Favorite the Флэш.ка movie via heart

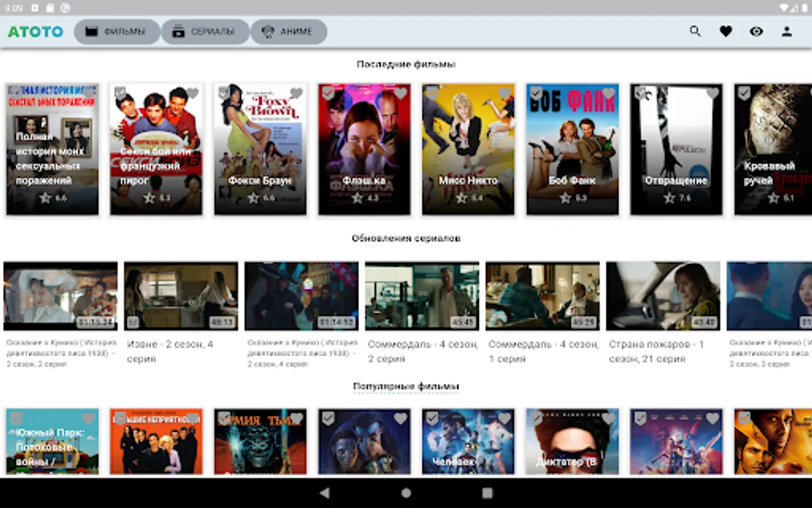pos(400,93)
